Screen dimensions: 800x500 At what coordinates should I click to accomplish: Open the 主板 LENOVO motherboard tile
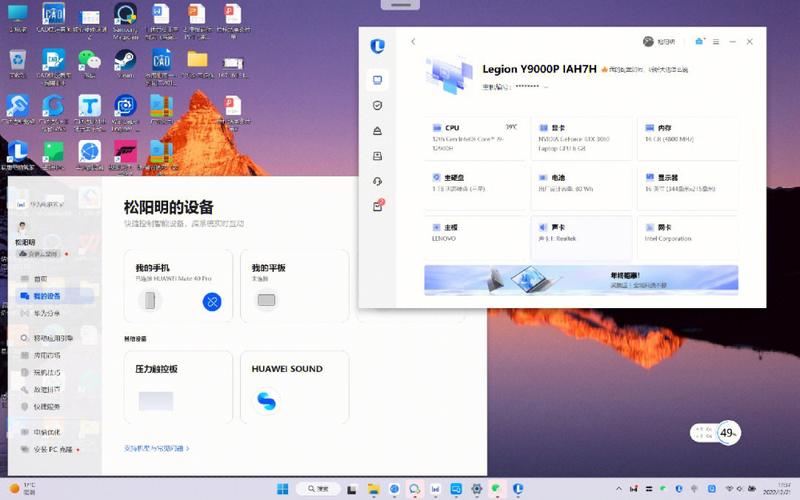click(x=474, y=237)
